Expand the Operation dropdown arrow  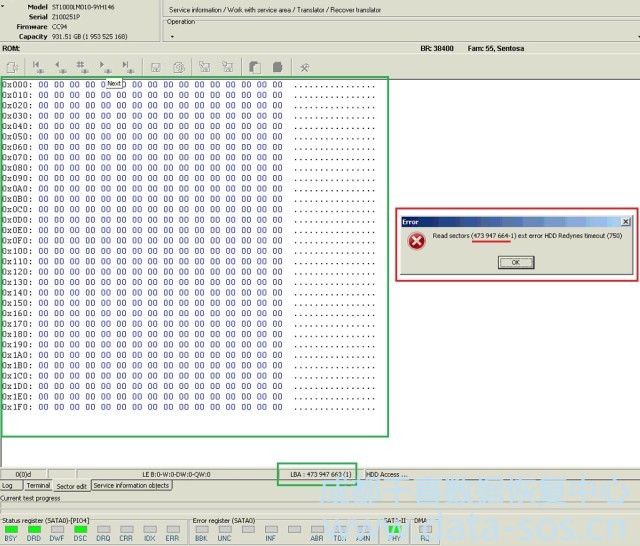click(171, 35)
